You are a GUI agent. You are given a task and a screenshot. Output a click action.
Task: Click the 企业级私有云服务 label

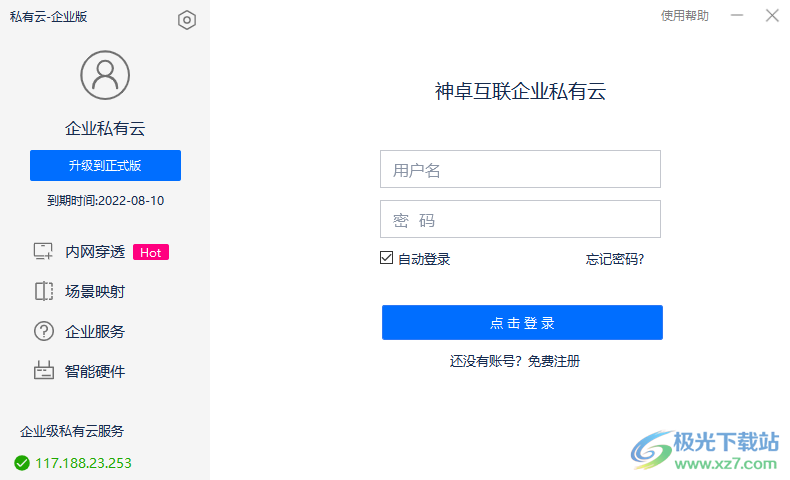pos(72,431)
